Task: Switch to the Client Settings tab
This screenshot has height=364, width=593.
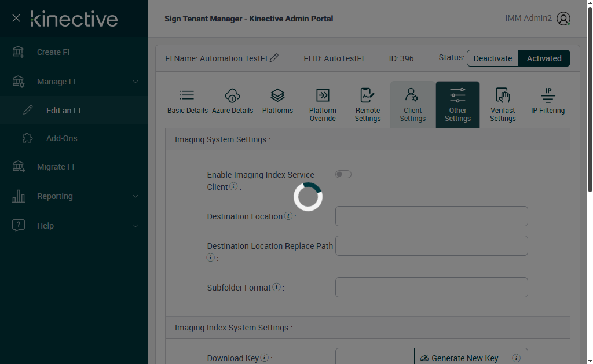Action: [x=412, y=105]
